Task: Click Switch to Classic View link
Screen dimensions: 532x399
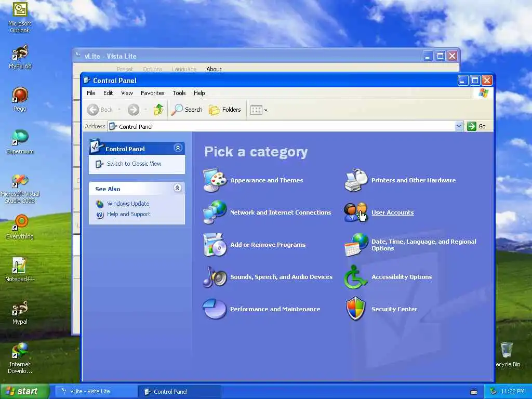Action: [134, 164]
